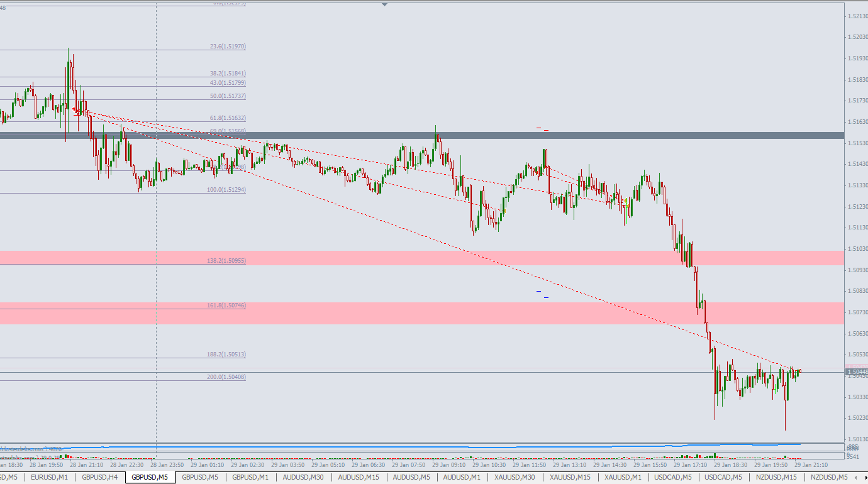
Task: Select the 161.8(1.50746) Fibonacci extension label
Action: pyautogui.click(x=226, y=305)
